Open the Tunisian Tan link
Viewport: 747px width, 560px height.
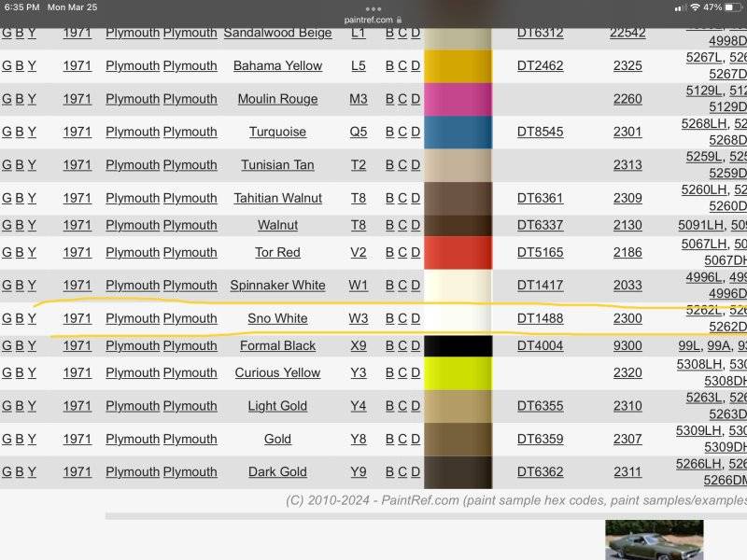pyautogui.click(x=277, y=165)
